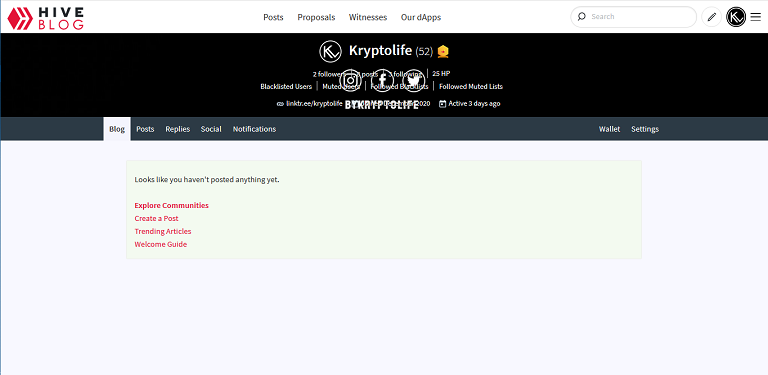The width and height of the screenshot is (768, 375).
Task: Click the reputation score (52)
Action: (x=424, y=51)
